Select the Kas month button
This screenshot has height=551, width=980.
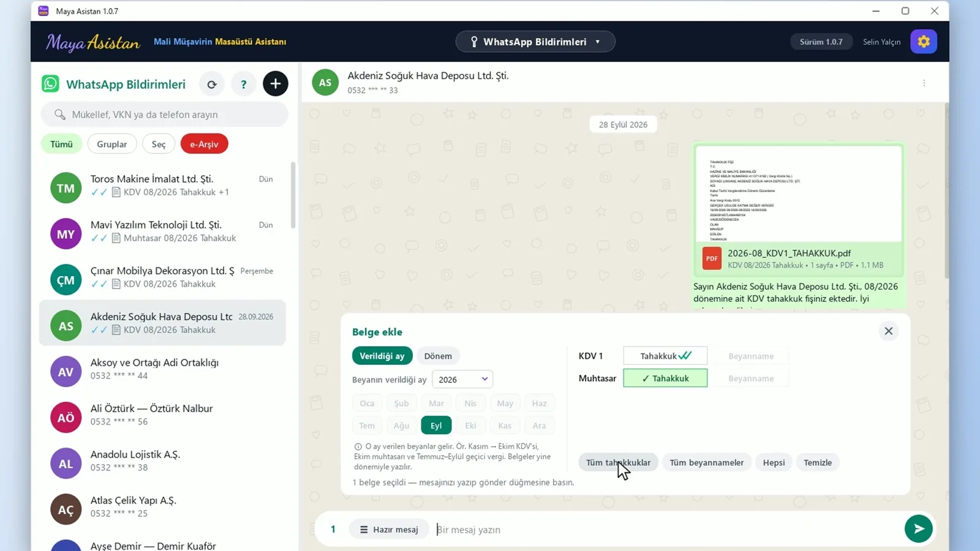[505, 425]
